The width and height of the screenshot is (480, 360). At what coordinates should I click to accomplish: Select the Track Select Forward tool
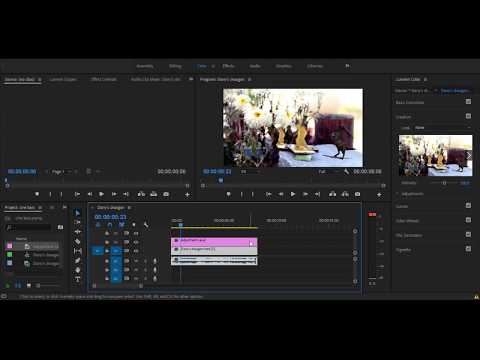pyautogui.click(x=78, y=222)
